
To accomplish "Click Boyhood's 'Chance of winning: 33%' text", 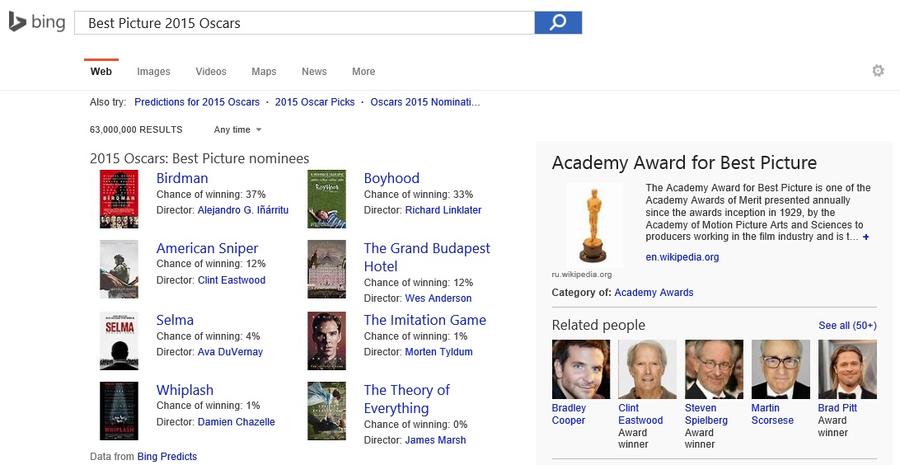I will click(418, 194).
